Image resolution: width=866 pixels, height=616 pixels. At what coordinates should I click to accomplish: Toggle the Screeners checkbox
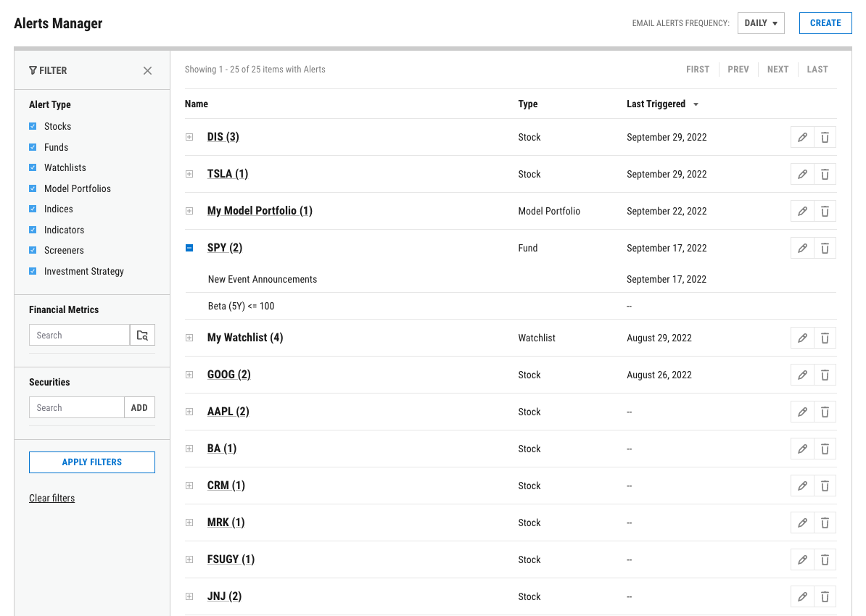pos(33,251)
